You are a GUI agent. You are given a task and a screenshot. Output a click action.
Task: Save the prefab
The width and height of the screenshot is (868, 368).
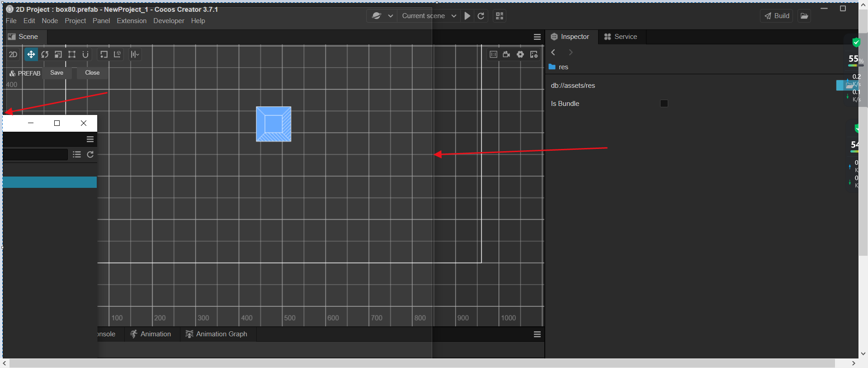click(x=57, y=73)
